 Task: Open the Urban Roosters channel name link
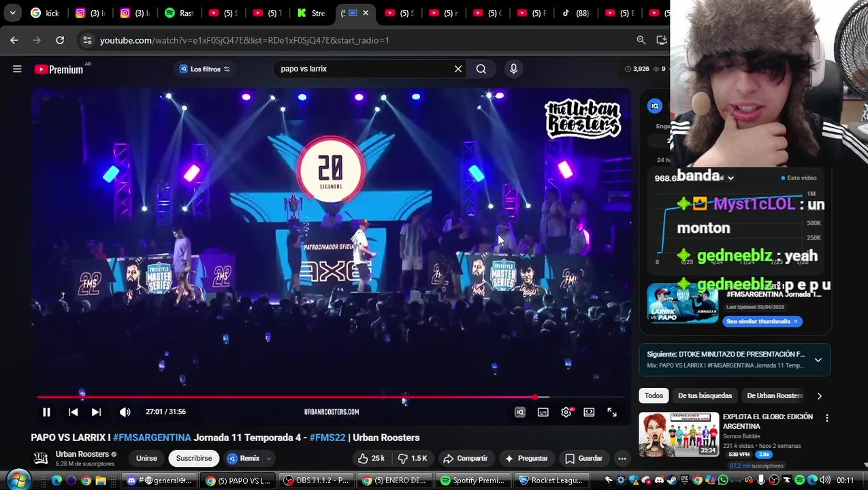click(82, 454)
